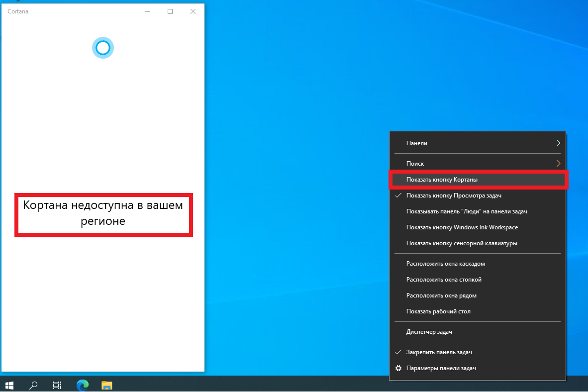
Task: Uncheck Закрепить панель задач
Action: (478, 352)
